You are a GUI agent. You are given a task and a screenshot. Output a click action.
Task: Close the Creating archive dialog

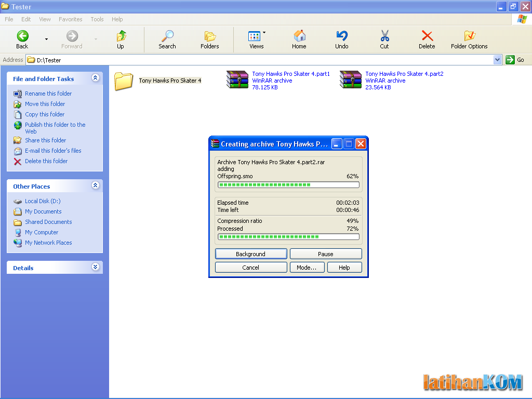(361, 144)
